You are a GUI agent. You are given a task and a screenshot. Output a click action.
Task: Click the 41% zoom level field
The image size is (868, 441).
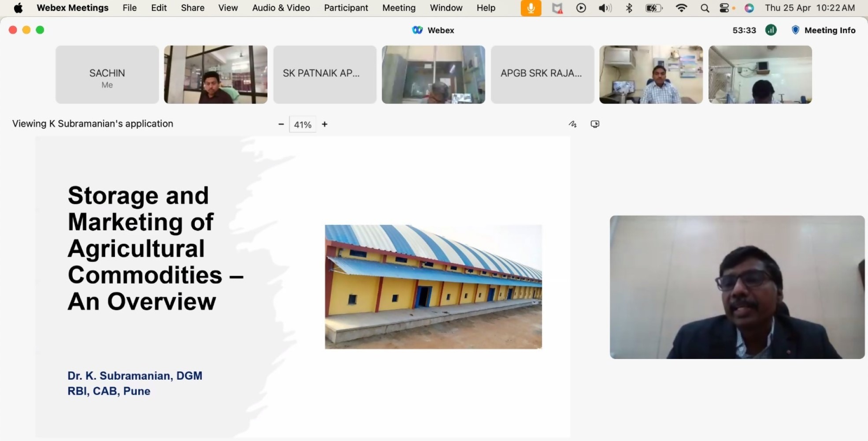(303, 125)
